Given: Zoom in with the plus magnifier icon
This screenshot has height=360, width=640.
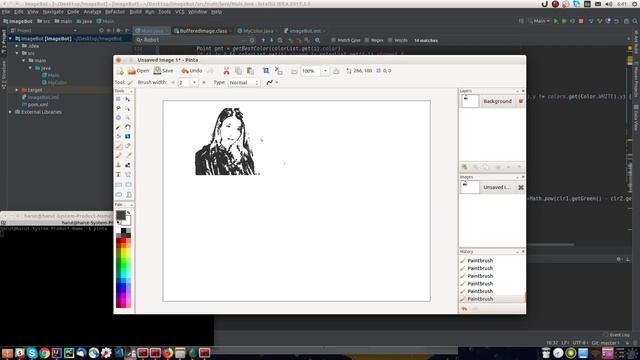Looking at the screenshot, I should click(336, 71).
